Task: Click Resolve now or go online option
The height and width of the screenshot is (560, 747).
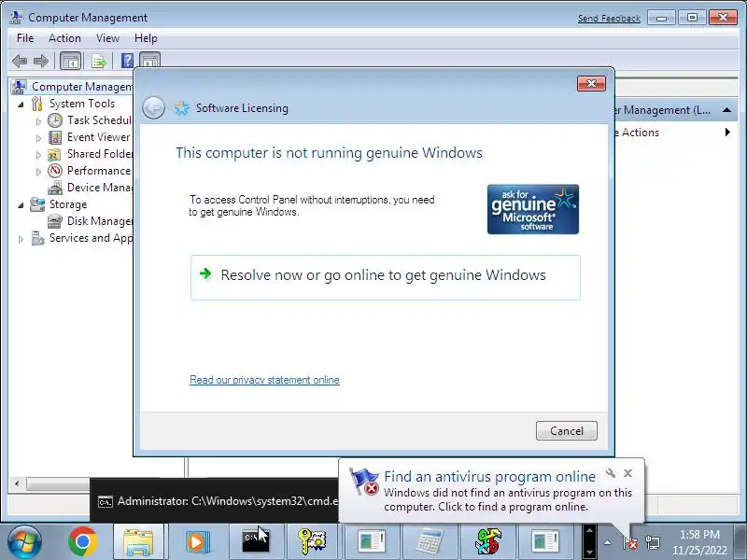Action: point(386,277)
